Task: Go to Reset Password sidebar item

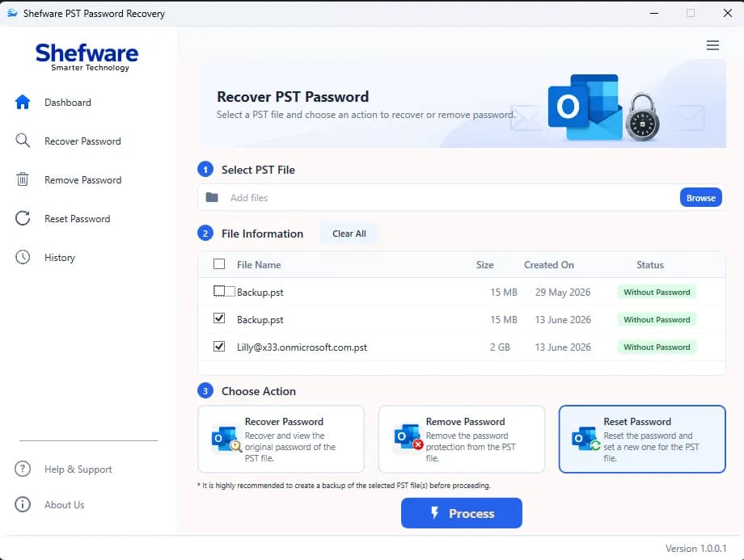Action: [x=77, y=219]
